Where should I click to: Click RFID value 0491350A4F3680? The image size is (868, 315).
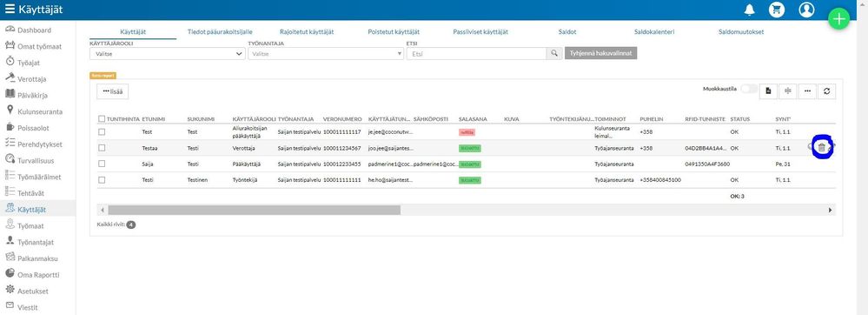(x=707, y=164)
